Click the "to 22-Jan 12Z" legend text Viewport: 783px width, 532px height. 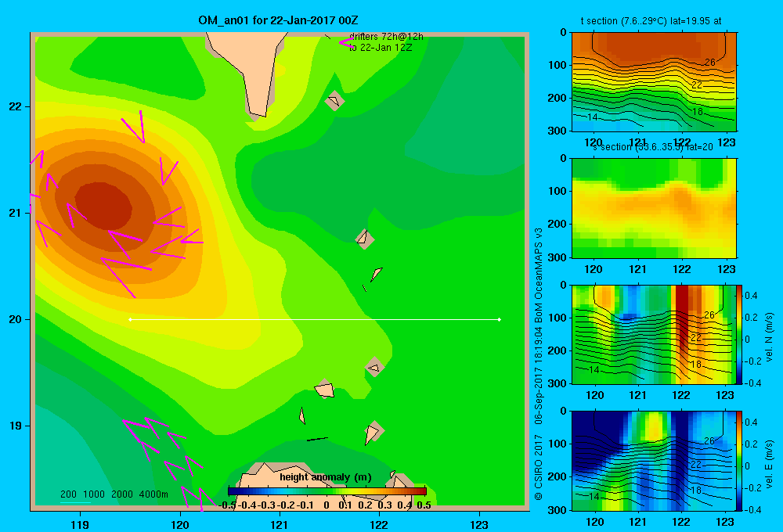(x=381, y=48)
